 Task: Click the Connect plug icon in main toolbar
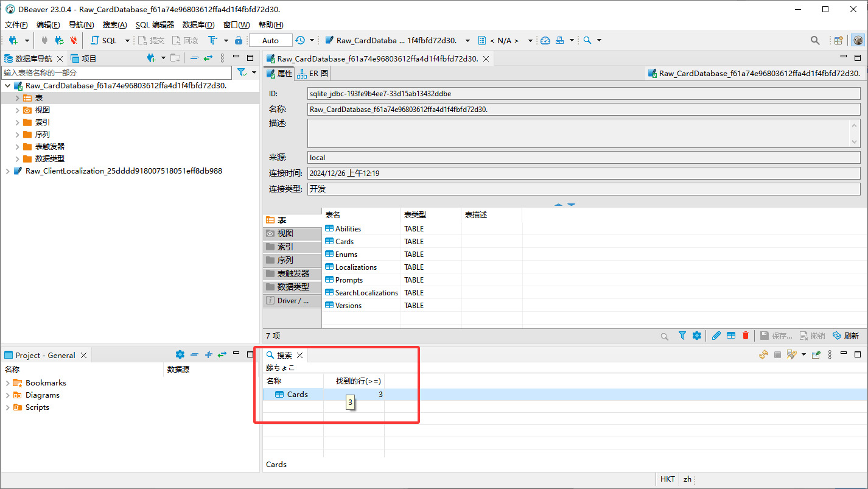44,40
